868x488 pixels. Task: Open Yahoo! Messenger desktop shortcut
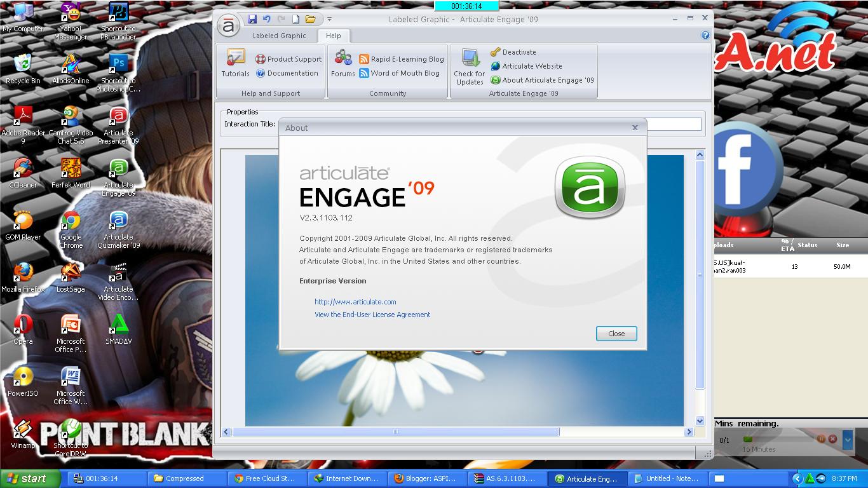click(x=71, y=21)
